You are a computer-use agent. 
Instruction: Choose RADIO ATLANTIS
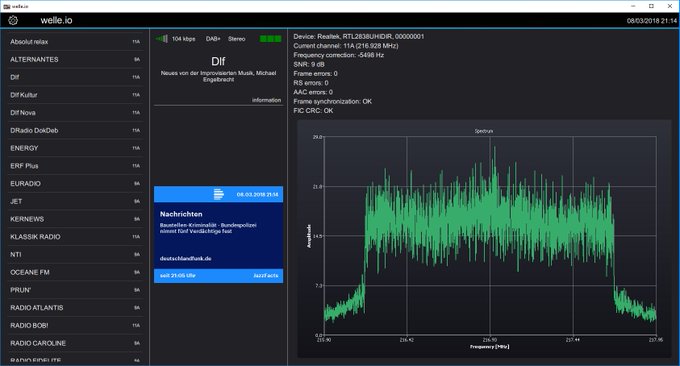pyautogui.click(x=75, y=308)
